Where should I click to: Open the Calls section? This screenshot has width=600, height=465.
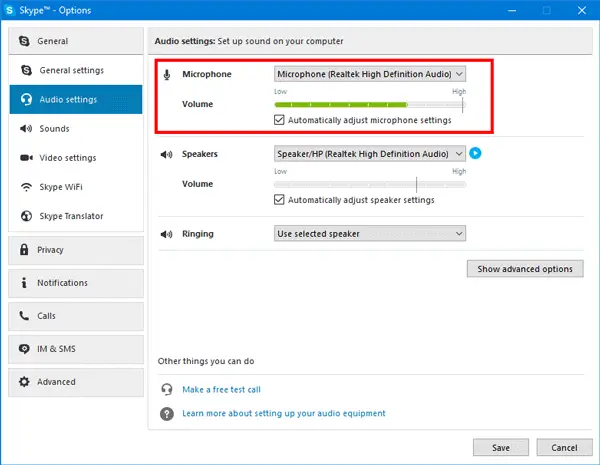76,316
